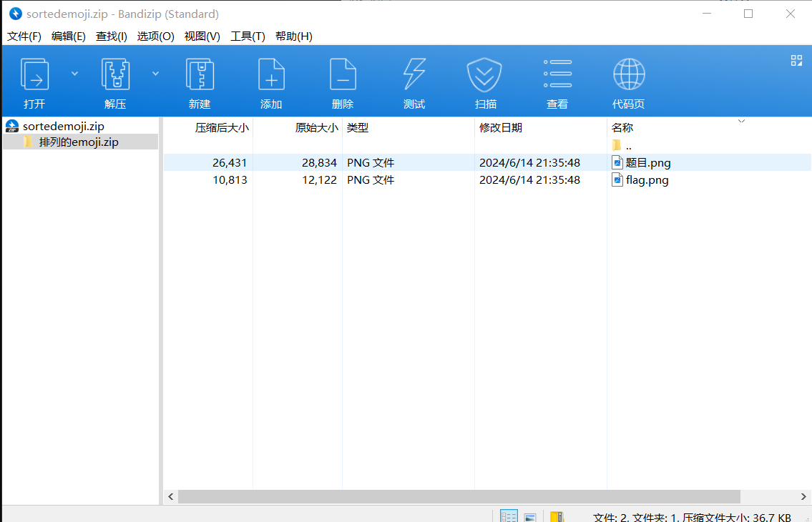
Task: Click PNG 文件 type in 题目.png row
Action: 371,162
